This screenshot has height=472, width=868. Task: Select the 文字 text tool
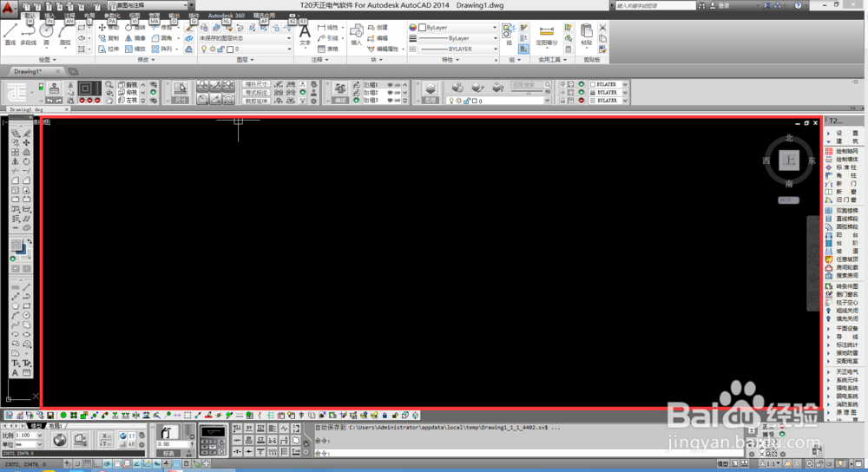coord(305,35)
